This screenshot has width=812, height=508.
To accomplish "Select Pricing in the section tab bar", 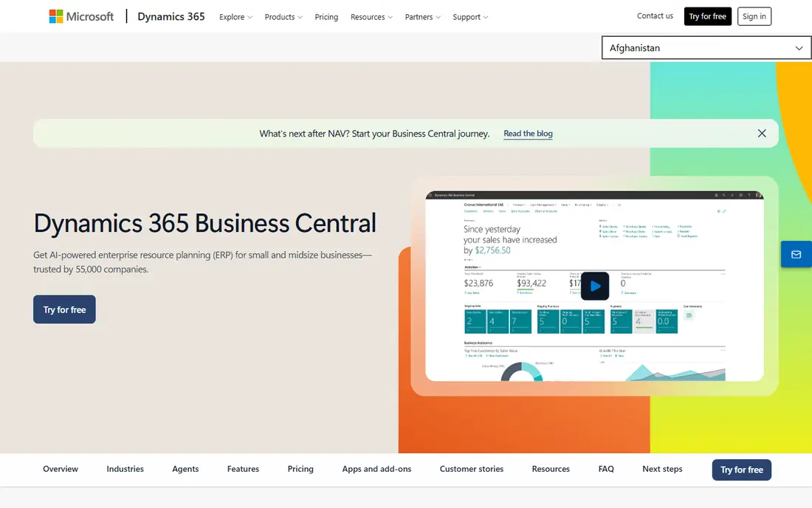I will tap(300, 469).
